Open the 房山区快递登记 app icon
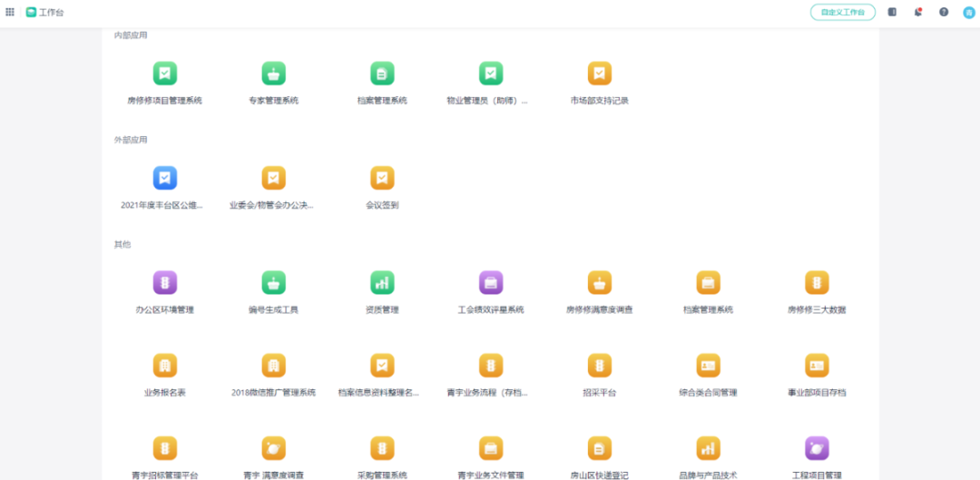This screenshot has width=980, height=480. [x=600, y=447]
